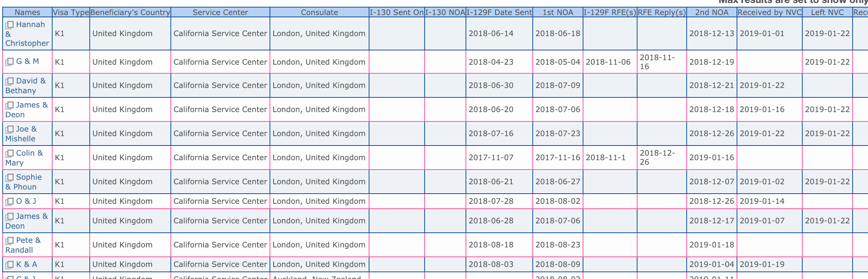Click the Names column header

pyautogui.click(x=27, y=12)
